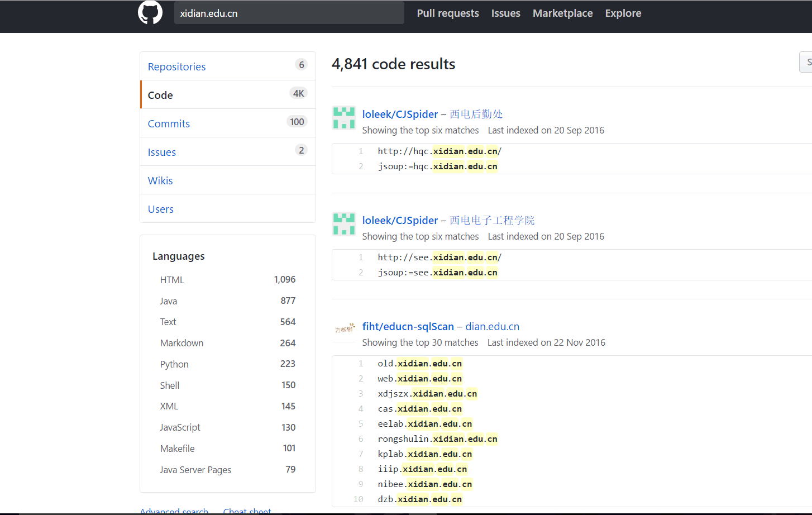Click the code line http://hqc.xidian.edu.cn/
Image resolution: width=812 pixels, height=515 pixels.
pos(440,151)
